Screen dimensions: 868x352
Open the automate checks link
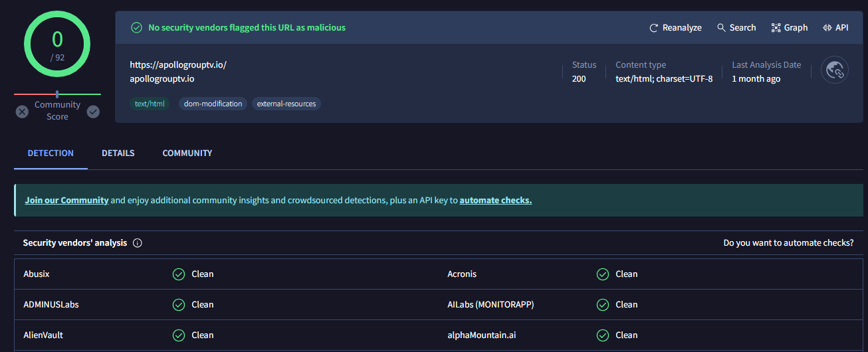[496, 200]
